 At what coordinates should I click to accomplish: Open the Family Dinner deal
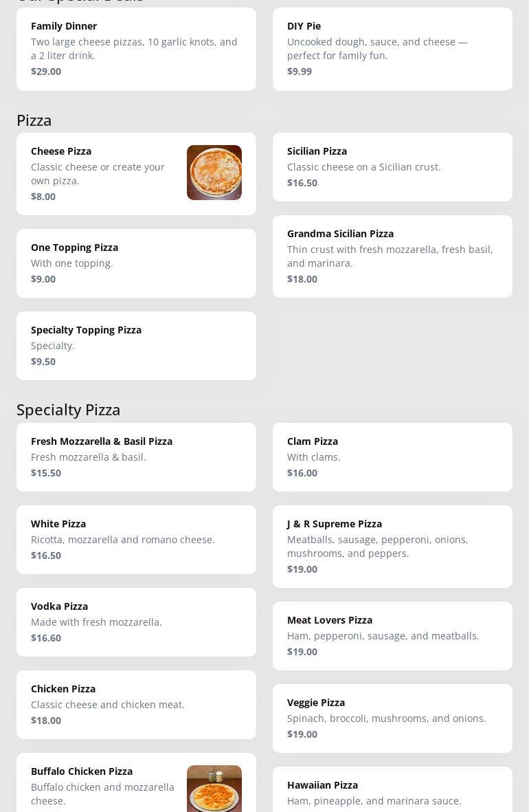click(136, 49)
